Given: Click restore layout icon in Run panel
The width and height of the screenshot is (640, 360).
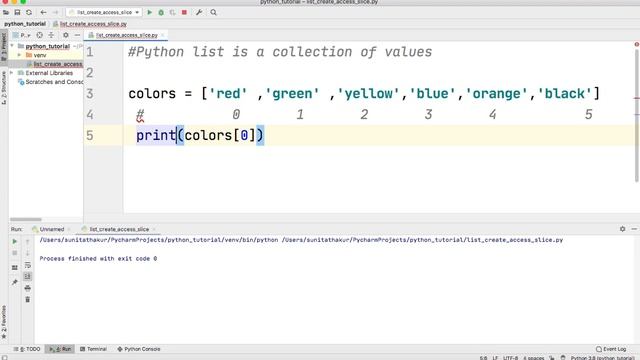Looking at the screenshot, I should click(x=15, y=268).
